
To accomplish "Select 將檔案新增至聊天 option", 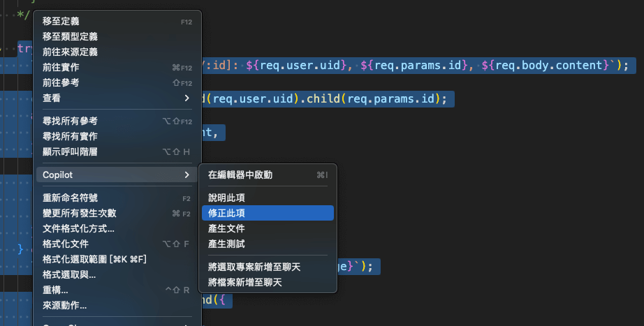I will pos(244,282).
